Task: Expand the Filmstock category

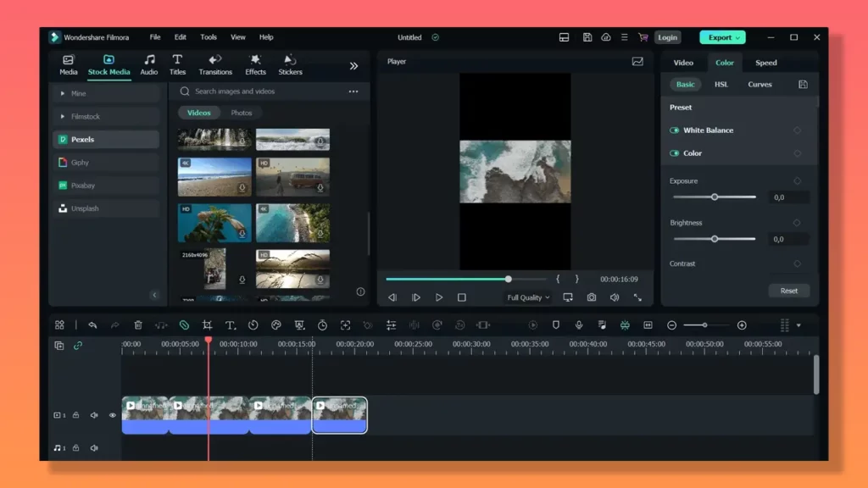Action: pyautogui.click(x=106, y=116)
